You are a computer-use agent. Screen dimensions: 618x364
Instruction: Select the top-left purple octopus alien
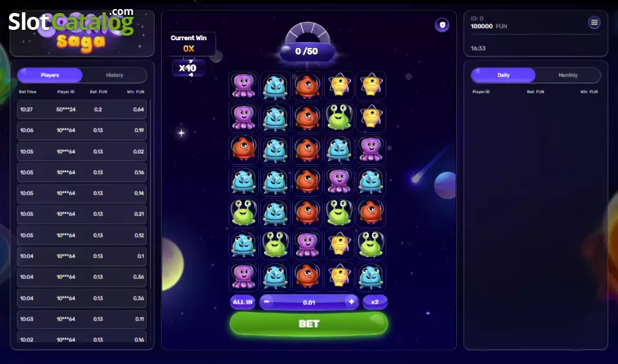coord(243,86)
